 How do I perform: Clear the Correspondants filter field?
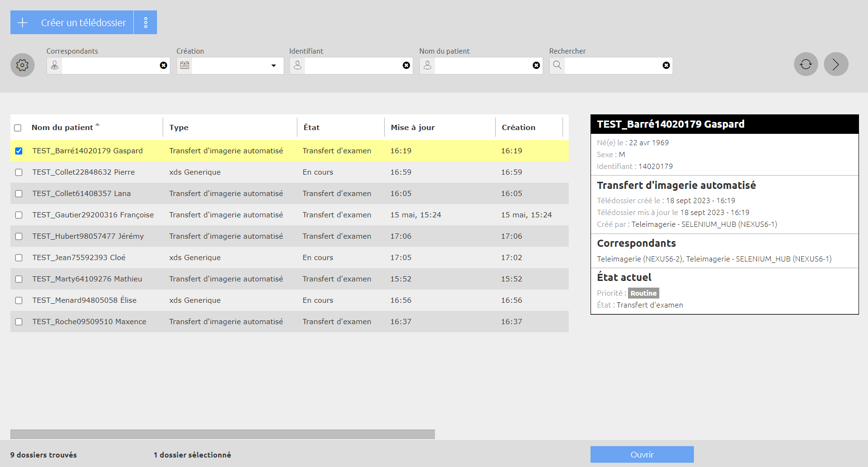pyautogui.click(x=164, y=65)
